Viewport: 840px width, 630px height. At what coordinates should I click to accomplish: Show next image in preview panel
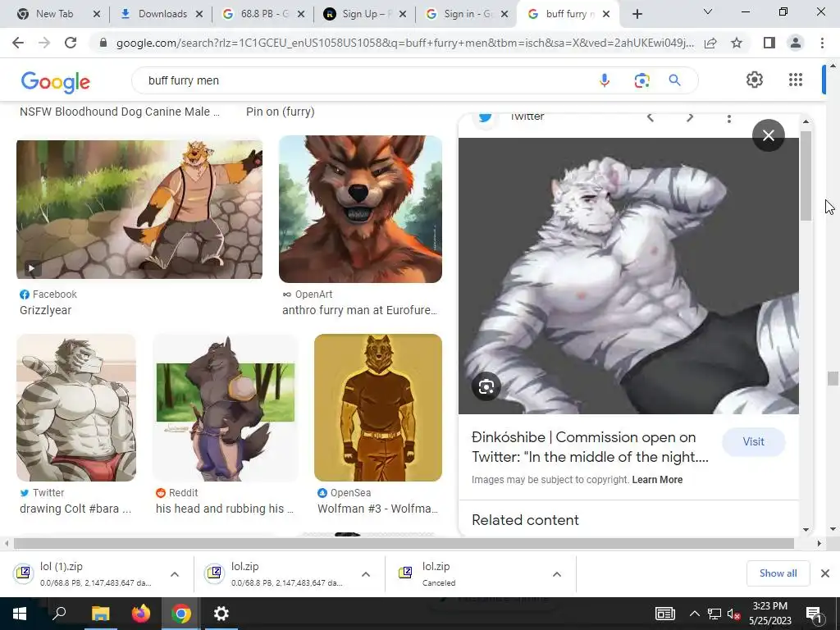point(690,117)
